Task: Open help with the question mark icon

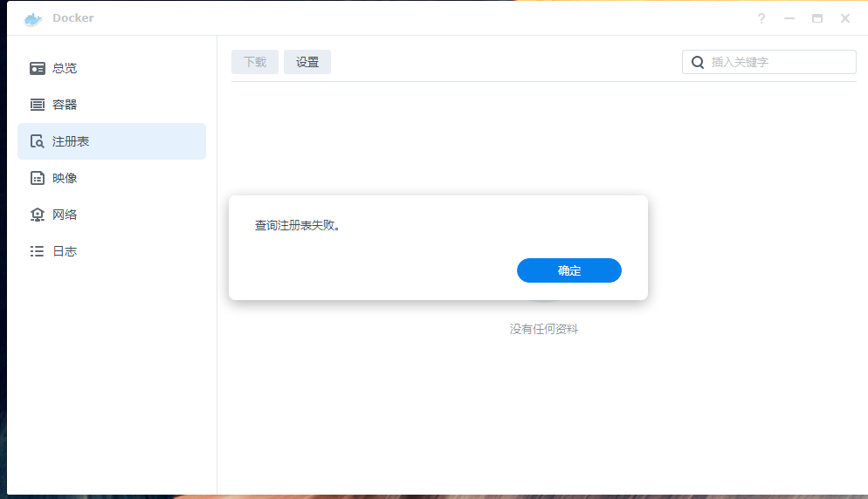Action: point(761,18)
